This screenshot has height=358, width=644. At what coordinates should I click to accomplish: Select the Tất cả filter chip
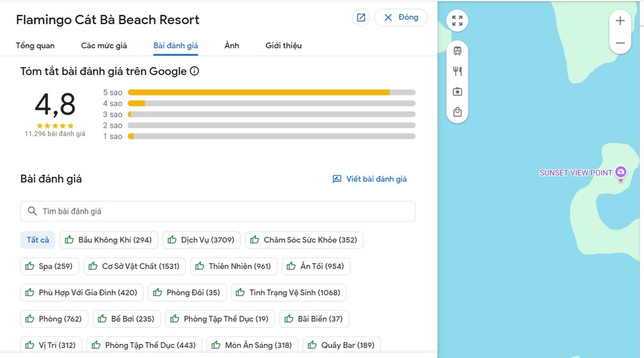(x=38, y=240)
